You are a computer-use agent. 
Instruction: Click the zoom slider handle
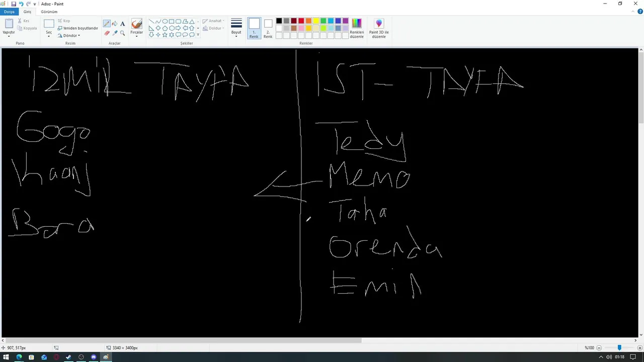(619, 348)
